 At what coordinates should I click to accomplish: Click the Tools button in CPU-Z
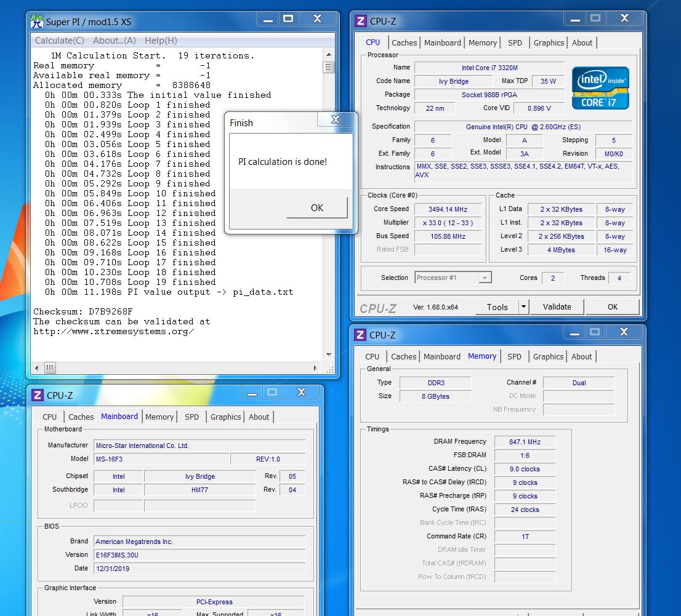[x=498, y=307]
